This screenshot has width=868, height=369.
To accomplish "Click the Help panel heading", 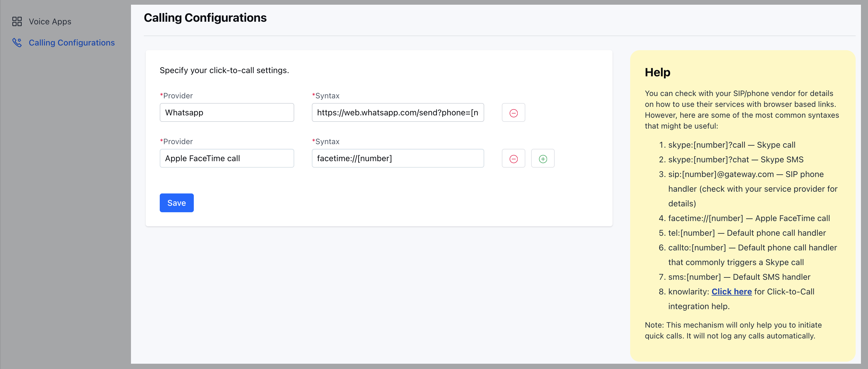I will tap(657, 73).
